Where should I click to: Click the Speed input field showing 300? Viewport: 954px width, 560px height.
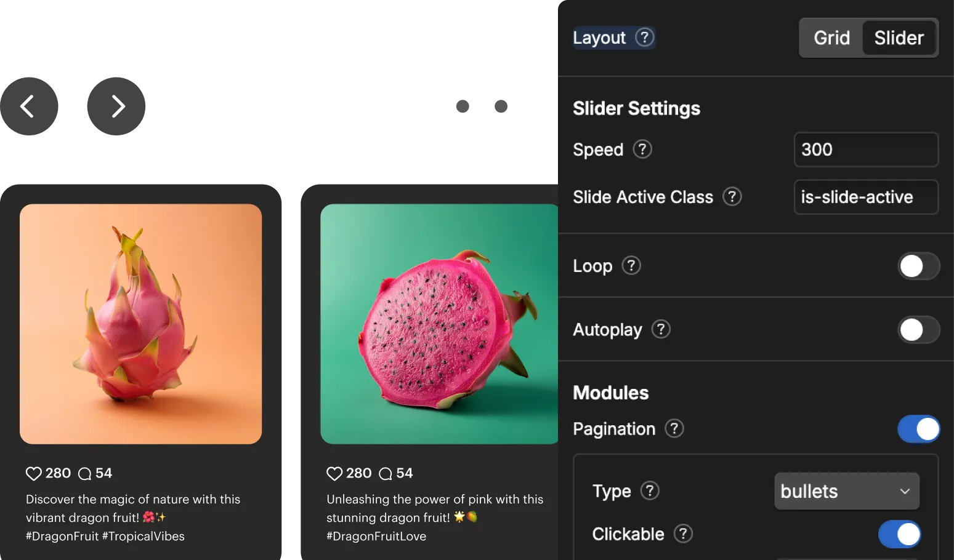(x=866, y=150)
